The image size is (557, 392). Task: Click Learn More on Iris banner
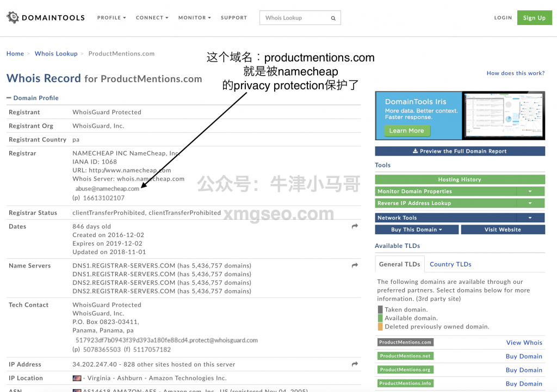[x=407, y=130]
